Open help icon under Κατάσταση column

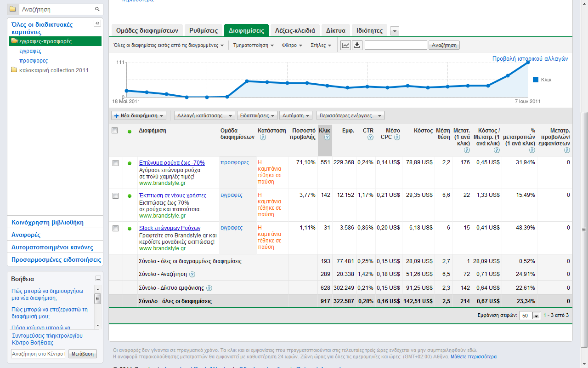click(263, 137)
